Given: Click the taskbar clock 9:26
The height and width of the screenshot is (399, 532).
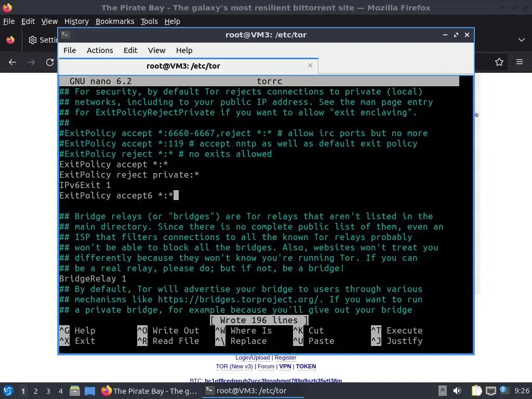Looking at the screenshot, I should (522, 391).
